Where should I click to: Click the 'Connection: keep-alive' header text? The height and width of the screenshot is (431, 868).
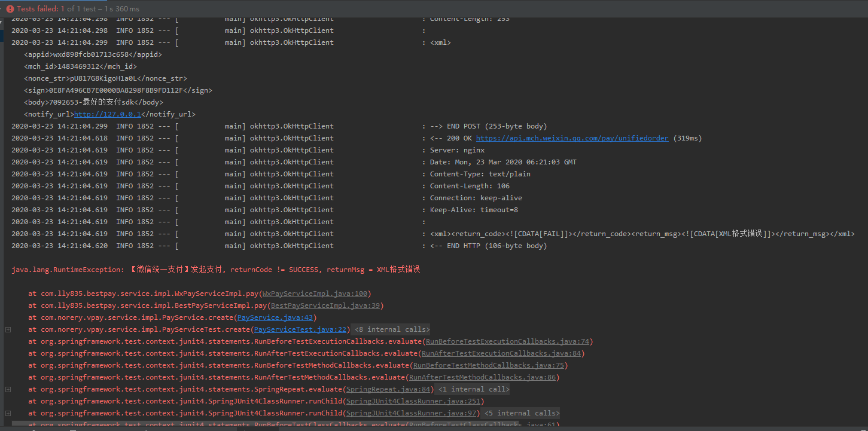click(x=476, y=198)
